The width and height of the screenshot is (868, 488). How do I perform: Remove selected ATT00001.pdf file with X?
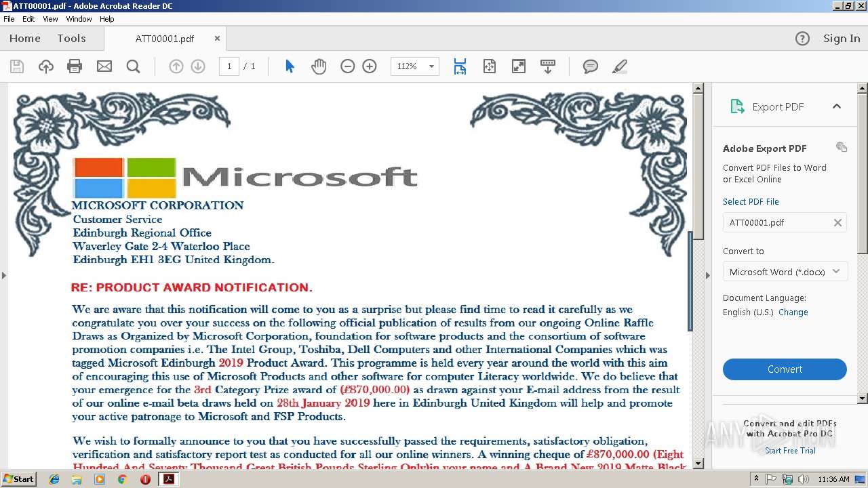837,222
